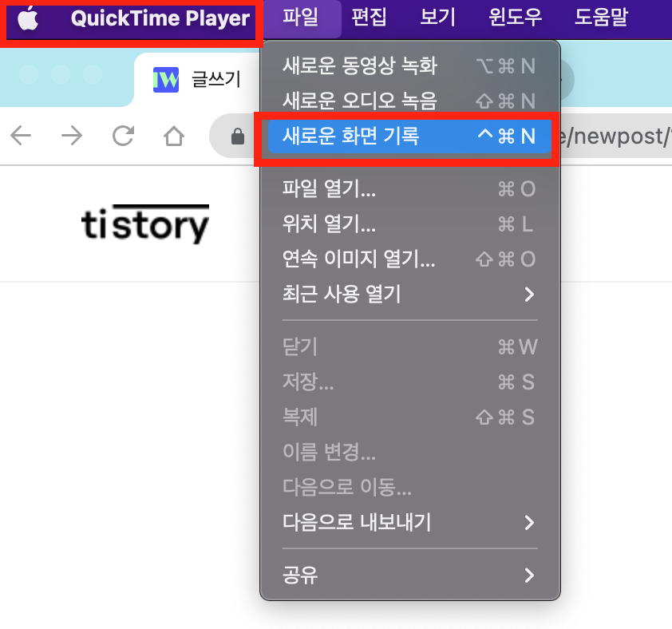Image resolution: width=672 pixels, height=629 pixels.
Task: Choose 새로운 동영상 녹화
Action: pyautogui.click(x=409, y=65)
